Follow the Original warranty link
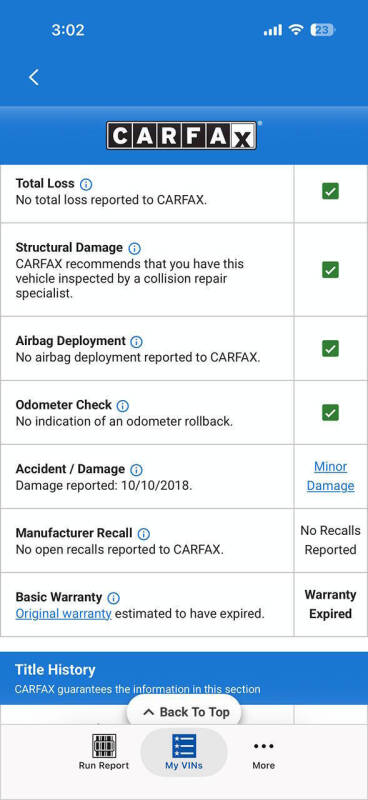This screenshot has height=800, width=368. tap(64, 614)
